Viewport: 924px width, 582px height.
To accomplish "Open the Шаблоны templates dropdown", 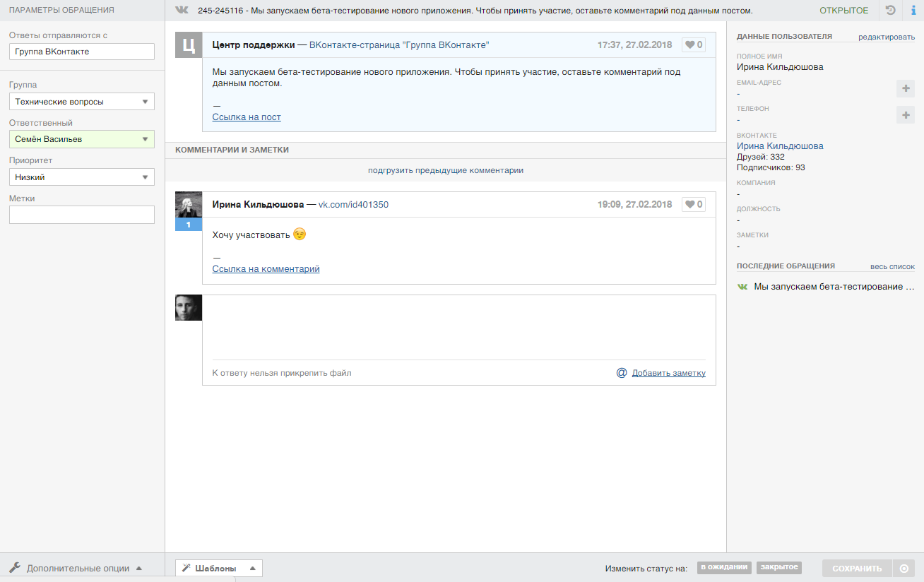I will tap(219, 568).
